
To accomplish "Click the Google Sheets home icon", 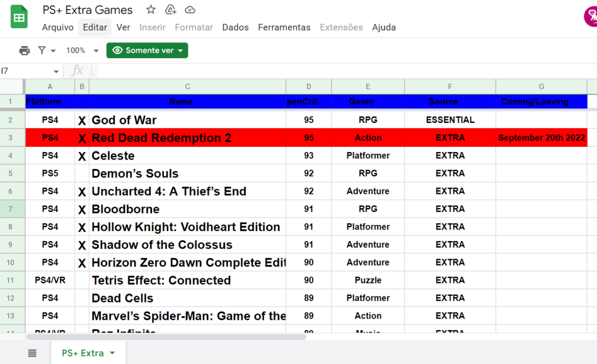I will pos(19,17).
